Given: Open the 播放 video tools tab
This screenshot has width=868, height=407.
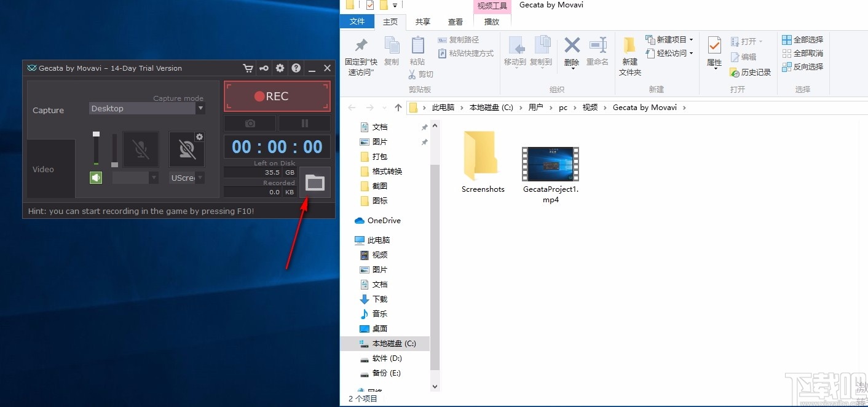Looking at the screenshot, I should (492, 22).
